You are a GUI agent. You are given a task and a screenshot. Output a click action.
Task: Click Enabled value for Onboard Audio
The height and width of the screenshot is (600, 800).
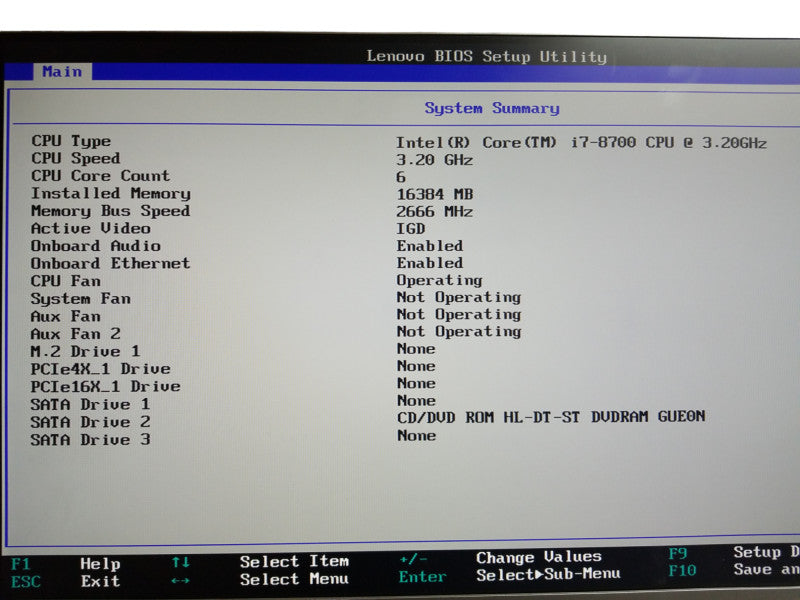pyautogui.click(x=430, y=246)
